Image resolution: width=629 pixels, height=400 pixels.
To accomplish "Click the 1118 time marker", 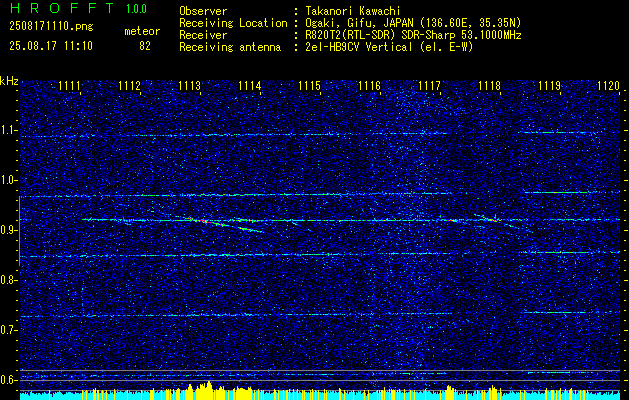I will [489, 86].
